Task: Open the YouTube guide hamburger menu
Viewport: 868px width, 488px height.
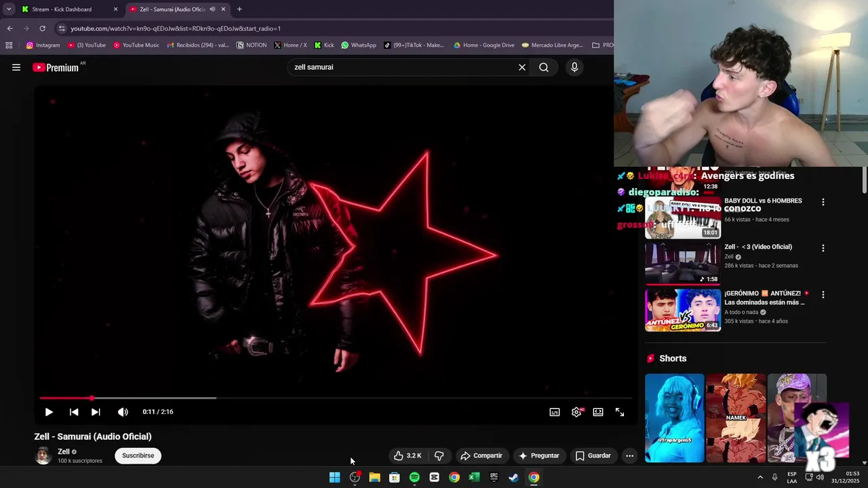Action: click(16, 67)
